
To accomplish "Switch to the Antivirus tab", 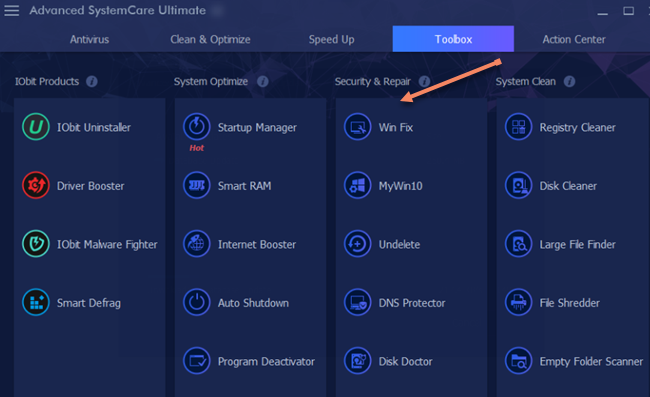I will [x=90, y=39].
